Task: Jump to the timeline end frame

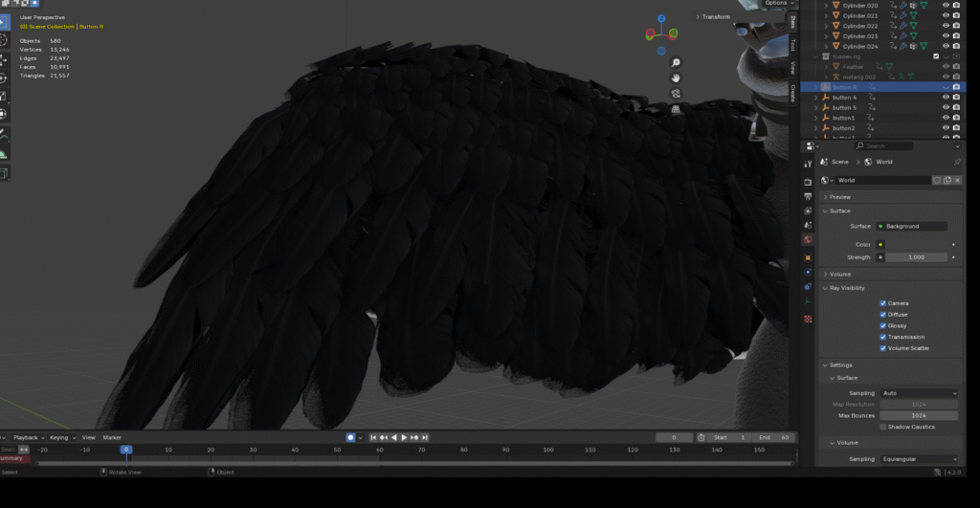Action: pyautogui.click(x=424, y=437)
